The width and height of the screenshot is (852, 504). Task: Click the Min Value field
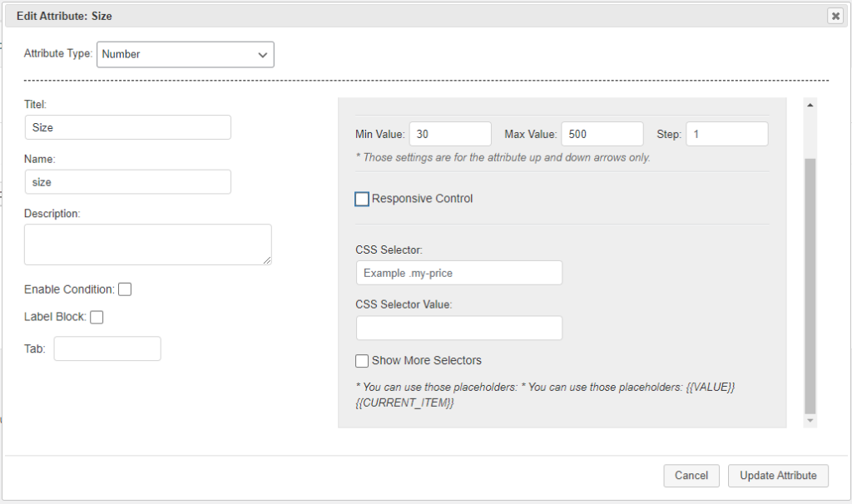[450, 134]
